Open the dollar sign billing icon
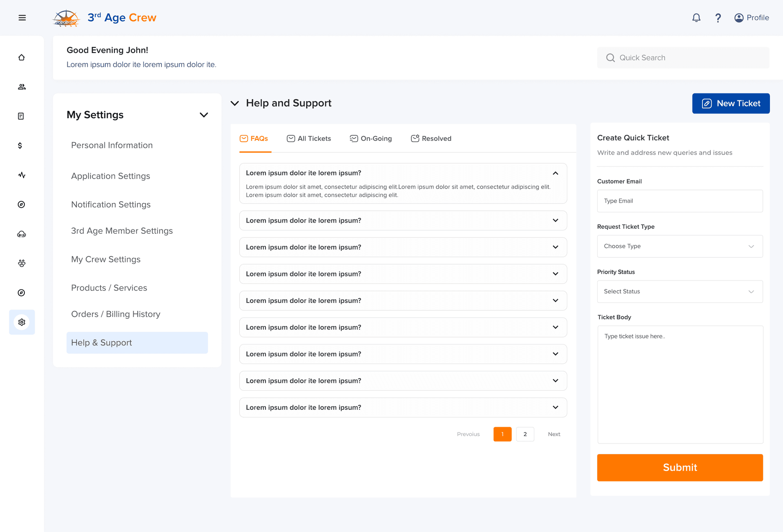 pyautogui.click(x=20, y=146)
